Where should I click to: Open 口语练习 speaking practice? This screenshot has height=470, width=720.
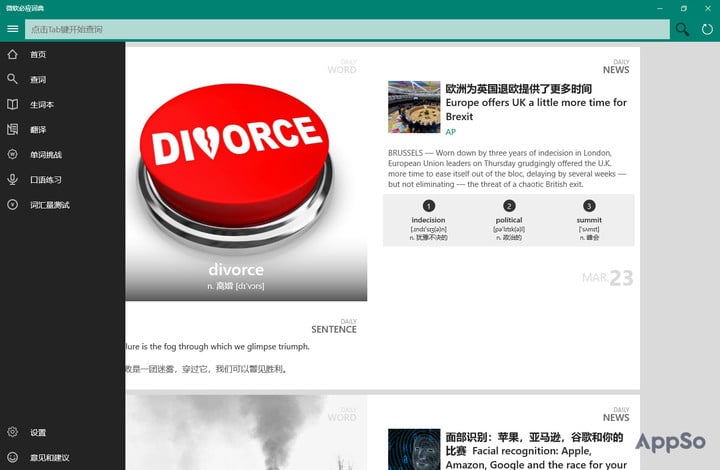point(62,180)
